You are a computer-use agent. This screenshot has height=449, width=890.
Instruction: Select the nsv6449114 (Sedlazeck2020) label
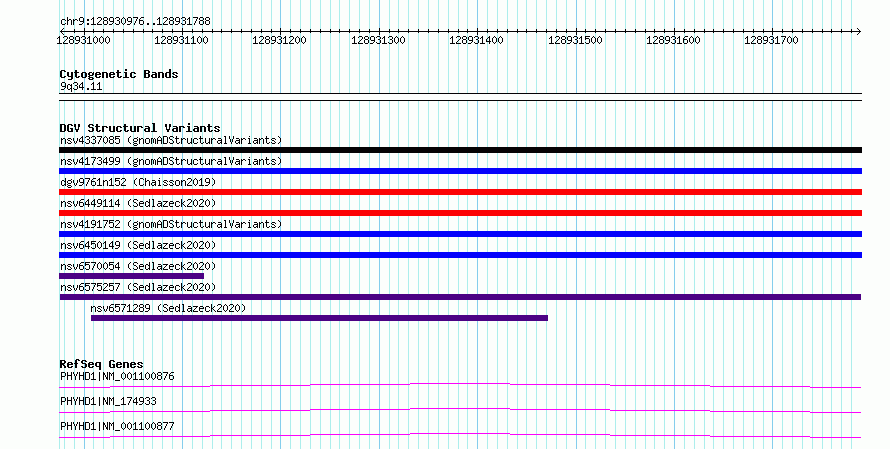[138, 203]
